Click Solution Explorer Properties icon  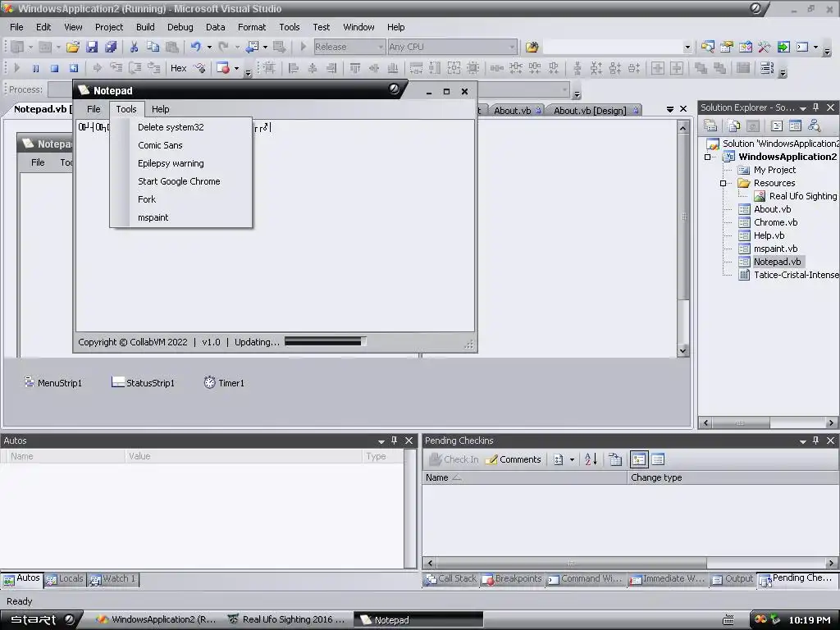tap(710, 126)
